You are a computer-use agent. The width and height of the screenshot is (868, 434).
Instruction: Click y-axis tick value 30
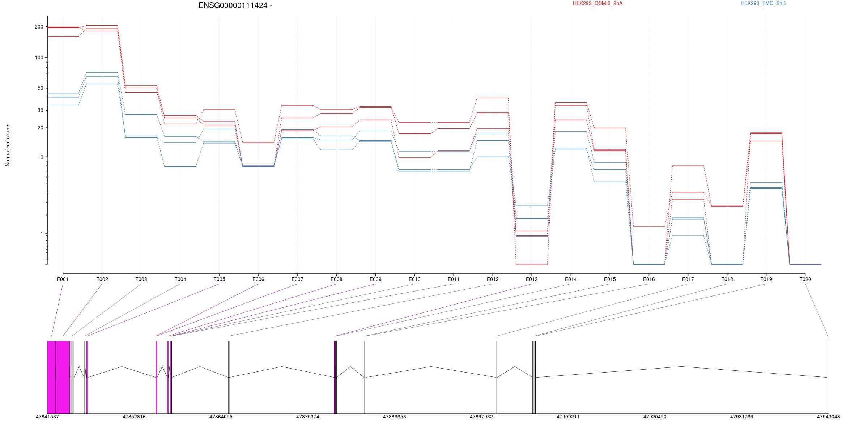click(40, 111)
